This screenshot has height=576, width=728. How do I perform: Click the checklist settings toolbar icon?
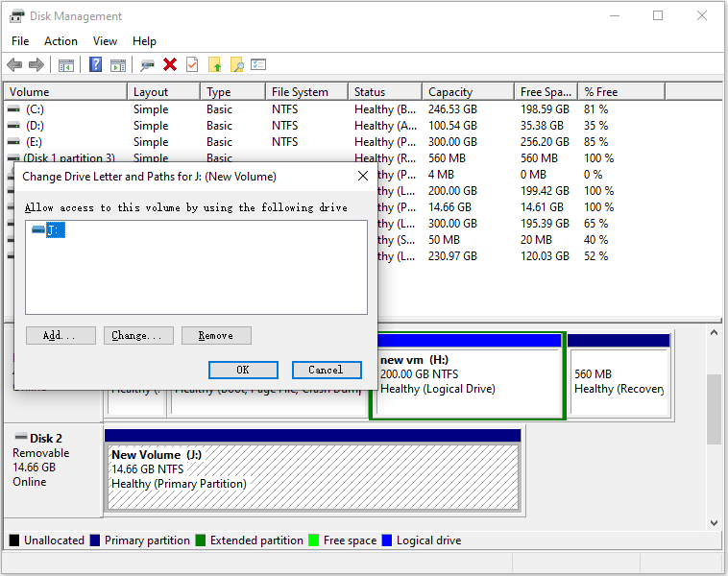click(x=258, y=64)
